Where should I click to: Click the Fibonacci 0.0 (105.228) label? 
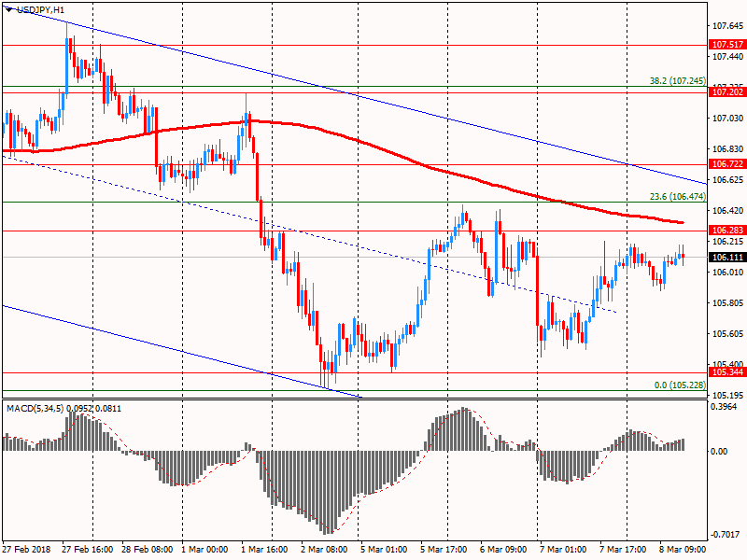[x=680, y=385]
